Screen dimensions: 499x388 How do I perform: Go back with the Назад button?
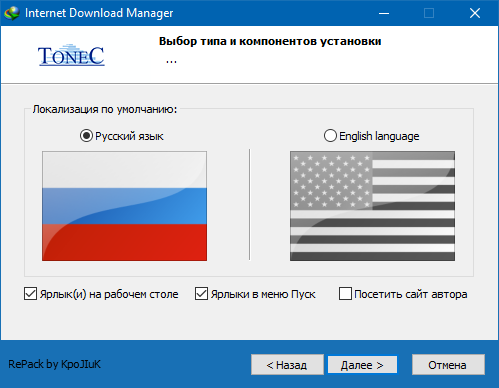point(287,365)
